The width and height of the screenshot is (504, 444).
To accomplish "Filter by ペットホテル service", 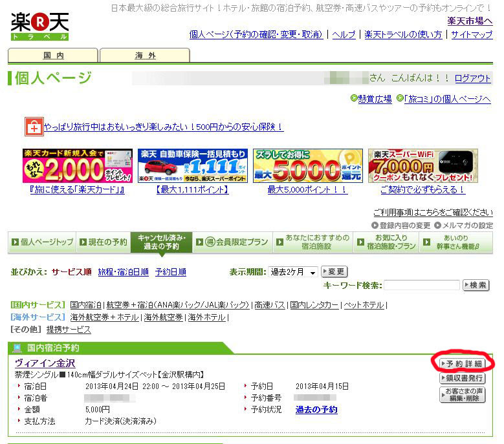I will [364, 305].
